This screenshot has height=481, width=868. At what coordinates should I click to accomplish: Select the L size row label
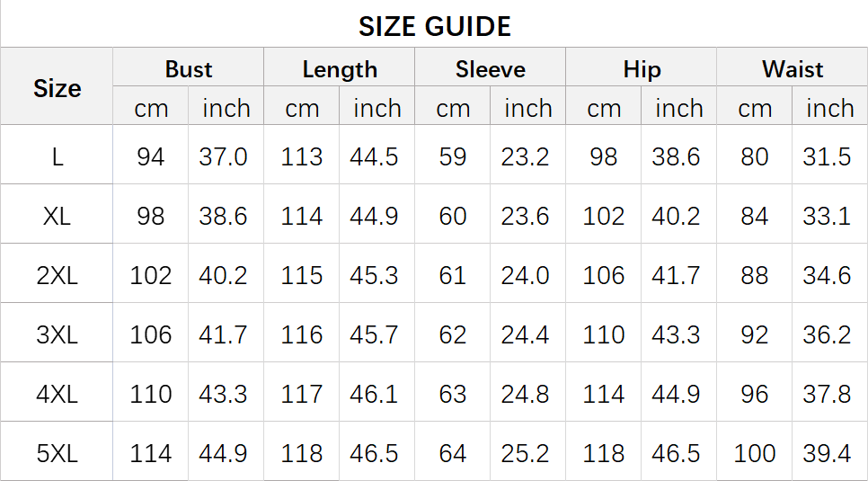coord(57,157)
